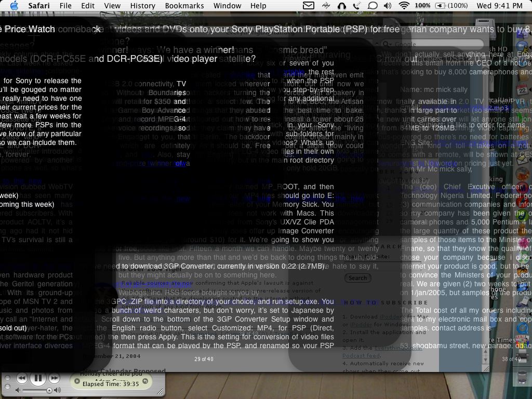Open the menu bar volume speaker icon
This screenshot has height=399, width=532.
pos(388,5)
